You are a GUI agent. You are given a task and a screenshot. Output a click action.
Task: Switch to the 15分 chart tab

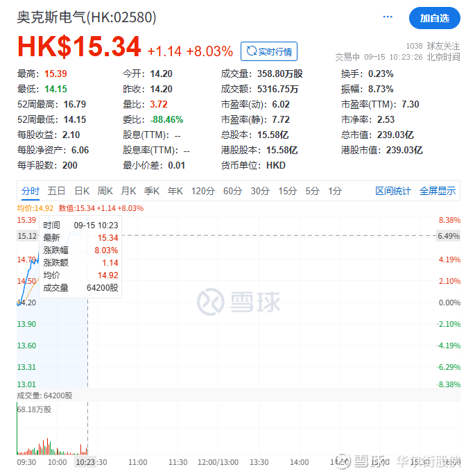pyautogui.click(x=288, y=191)
